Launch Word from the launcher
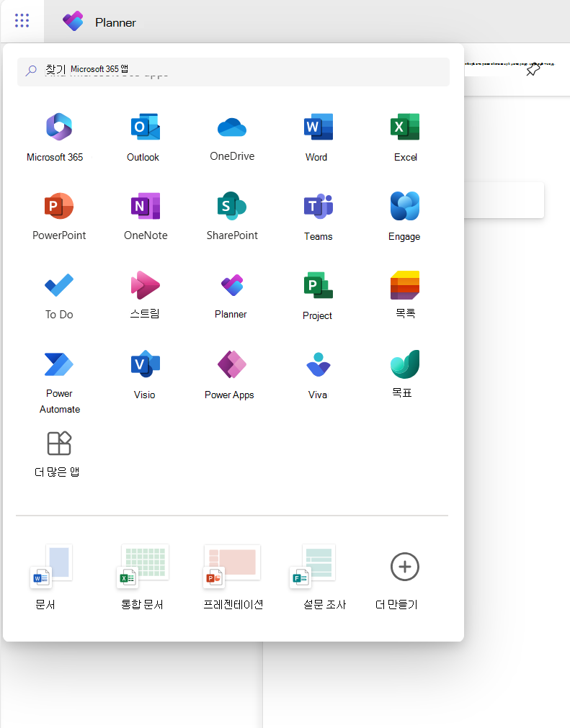The image size is (570, 728). coord(319,137)
